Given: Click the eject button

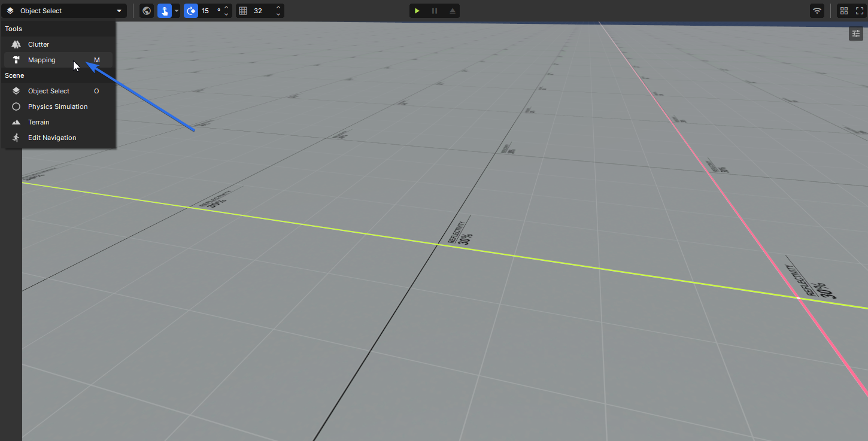Looking at the screenshot, I should point(452,11).
